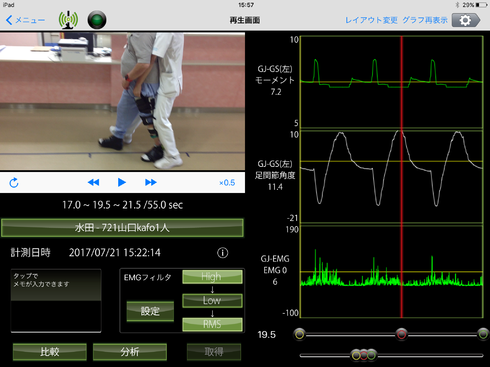Screen dimensions: 490x367
Task: Click the reload loop playback icon
Action: (x=14, y=183)
